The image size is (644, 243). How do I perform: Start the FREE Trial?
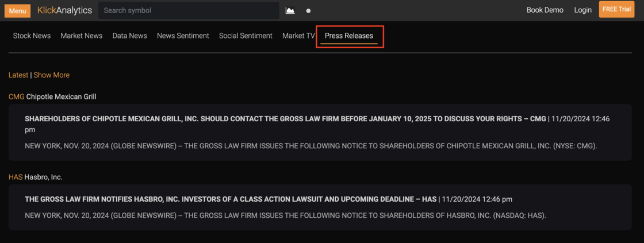[616, 9]
